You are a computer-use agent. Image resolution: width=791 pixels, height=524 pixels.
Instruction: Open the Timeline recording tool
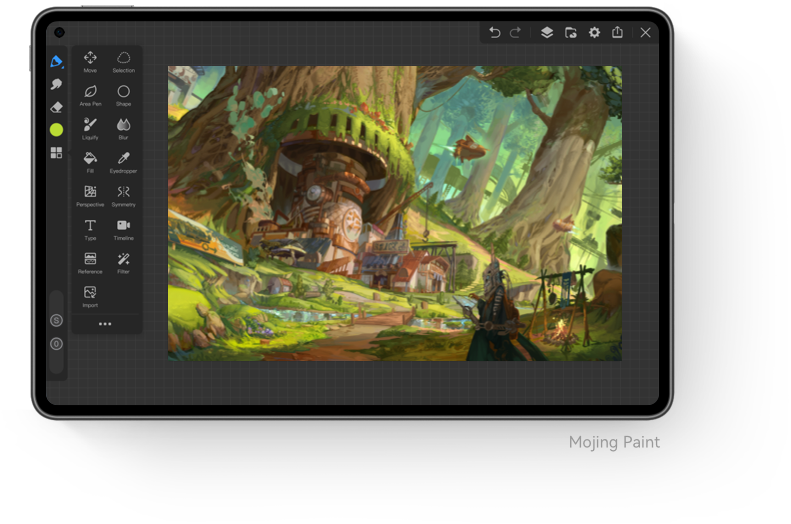point(124,229)
